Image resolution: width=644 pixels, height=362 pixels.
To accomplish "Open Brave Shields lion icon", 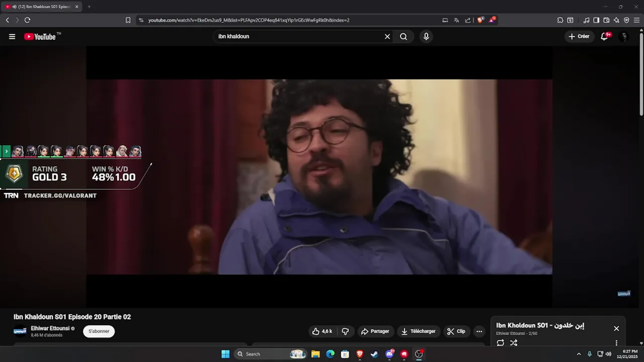I will 480,20.
